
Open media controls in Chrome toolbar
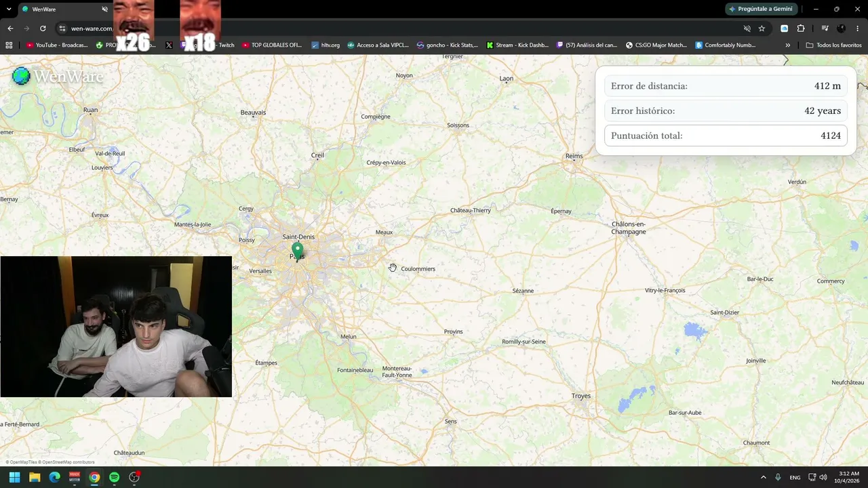(x=825, y=28)
